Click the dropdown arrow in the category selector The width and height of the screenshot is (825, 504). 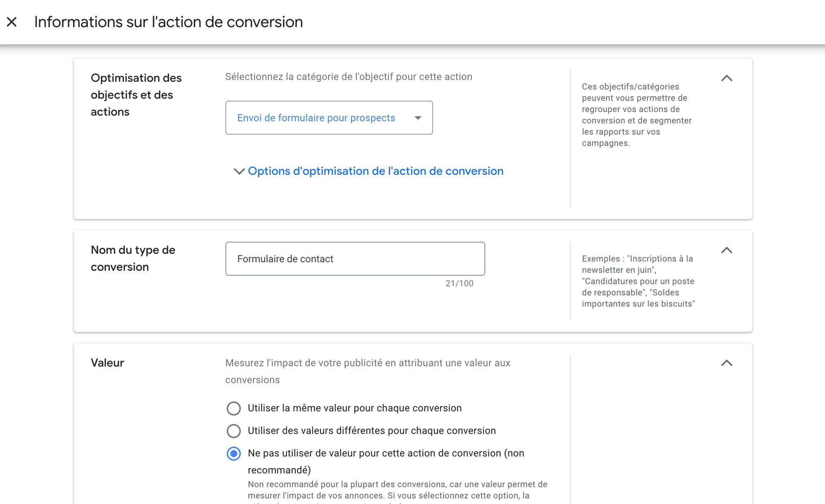(x=418, y=118)
